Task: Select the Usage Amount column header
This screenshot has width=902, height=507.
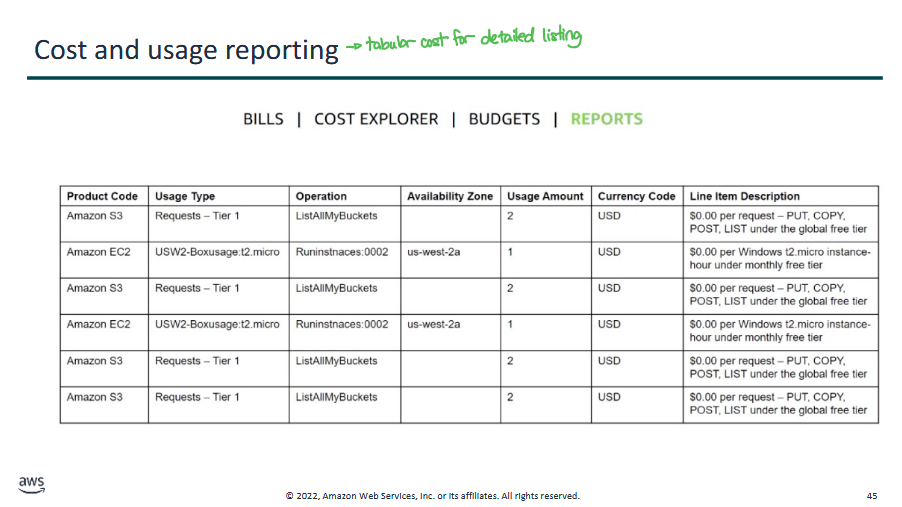Action: click(545, 196)
